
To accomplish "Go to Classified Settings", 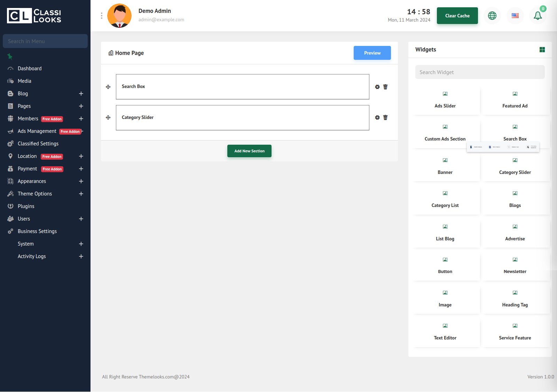I will [38, 144].
